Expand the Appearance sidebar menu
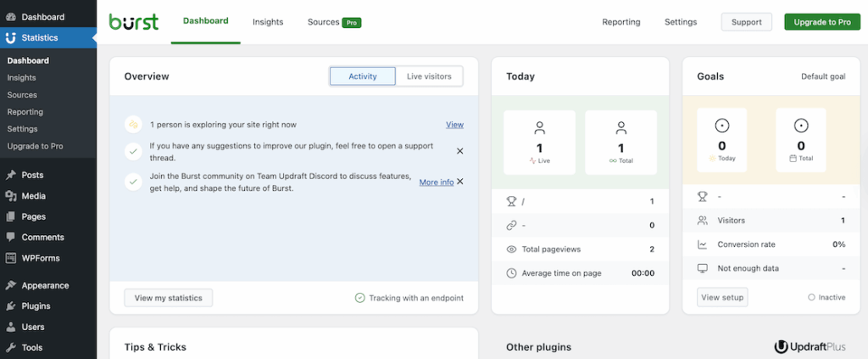 tap(45, 286)
